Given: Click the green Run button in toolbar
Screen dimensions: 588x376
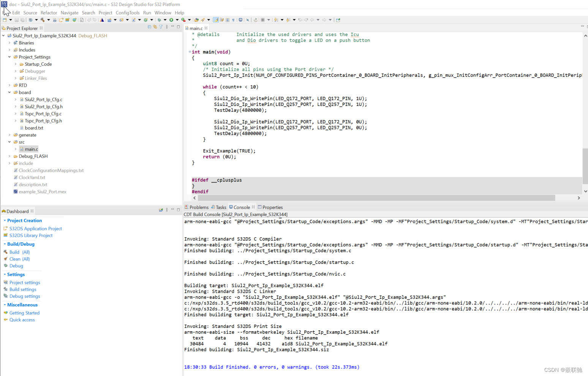Looking at the screenshot, I should click(171, 20).
